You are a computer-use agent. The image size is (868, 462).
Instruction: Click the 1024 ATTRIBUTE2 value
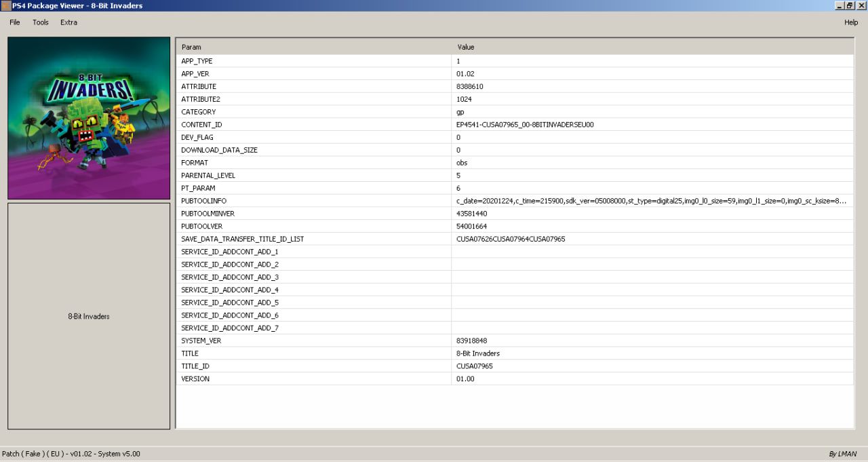point(464,99)
